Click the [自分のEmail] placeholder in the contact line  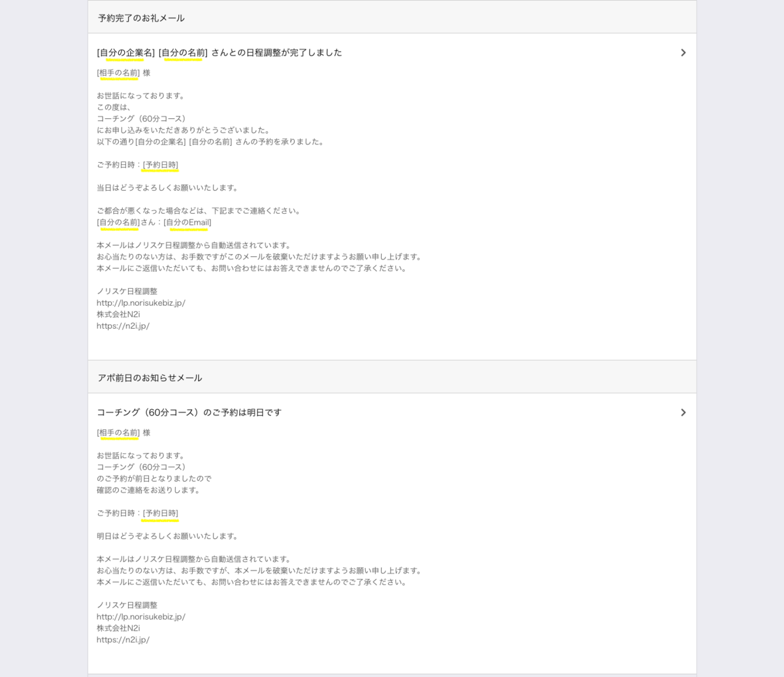pos(188,222)
